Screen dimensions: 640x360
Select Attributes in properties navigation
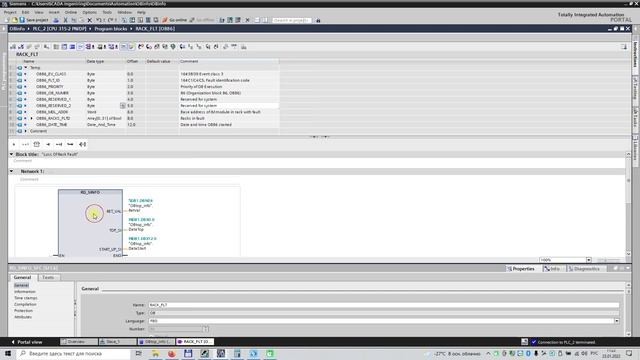23,317
